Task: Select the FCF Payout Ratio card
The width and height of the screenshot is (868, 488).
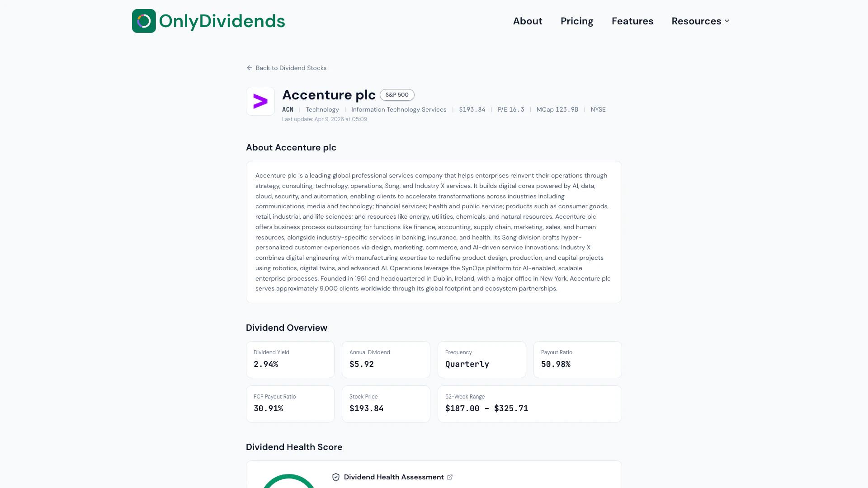Action: tap(290, 404)
